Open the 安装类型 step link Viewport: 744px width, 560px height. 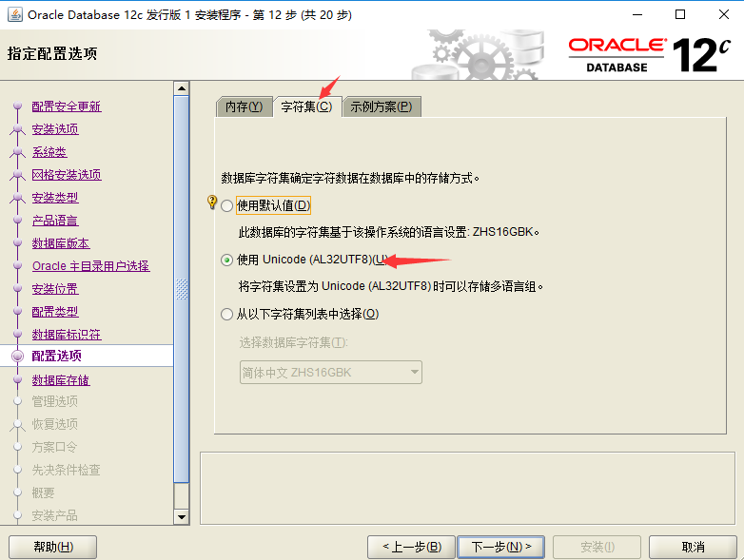[55, 198]
